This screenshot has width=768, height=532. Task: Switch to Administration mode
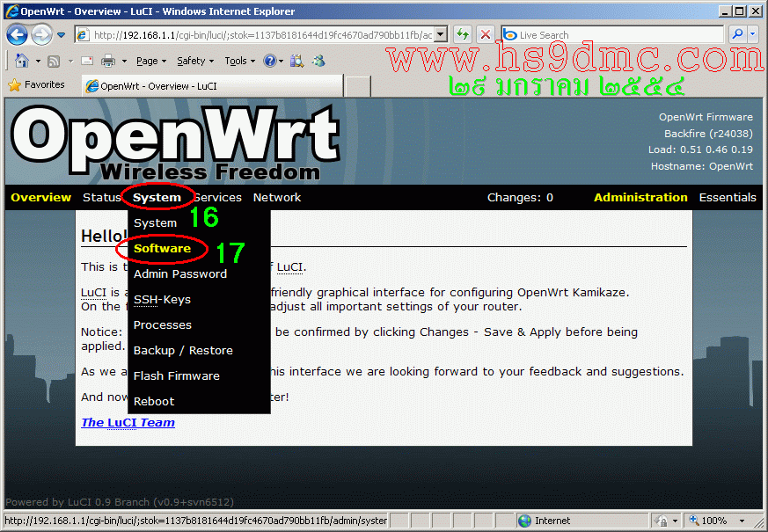[x=640, y=197]
